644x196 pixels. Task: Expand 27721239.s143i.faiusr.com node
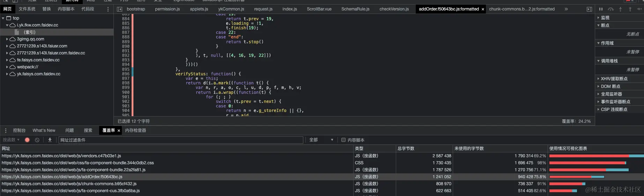(x=7, y=46)
